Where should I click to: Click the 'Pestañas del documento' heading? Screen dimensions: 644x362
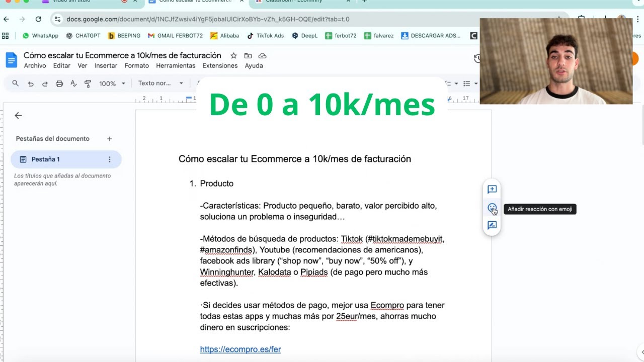click(x=53, y=139)
